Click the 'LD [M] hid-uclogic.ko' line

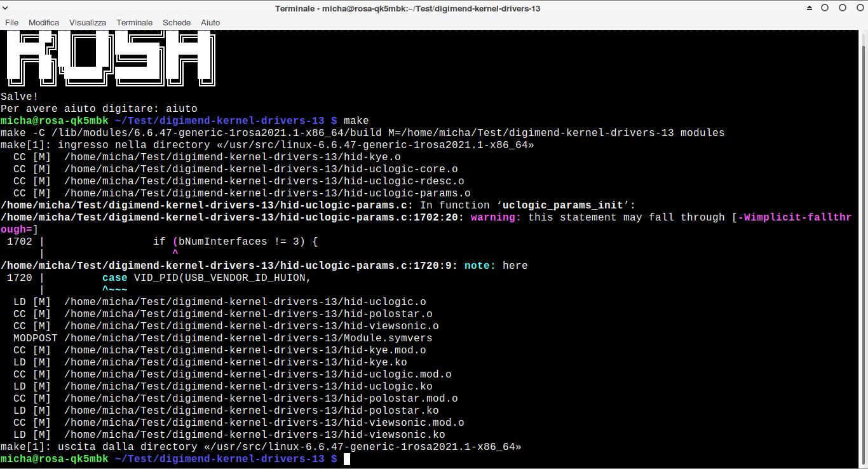(223, 386)
